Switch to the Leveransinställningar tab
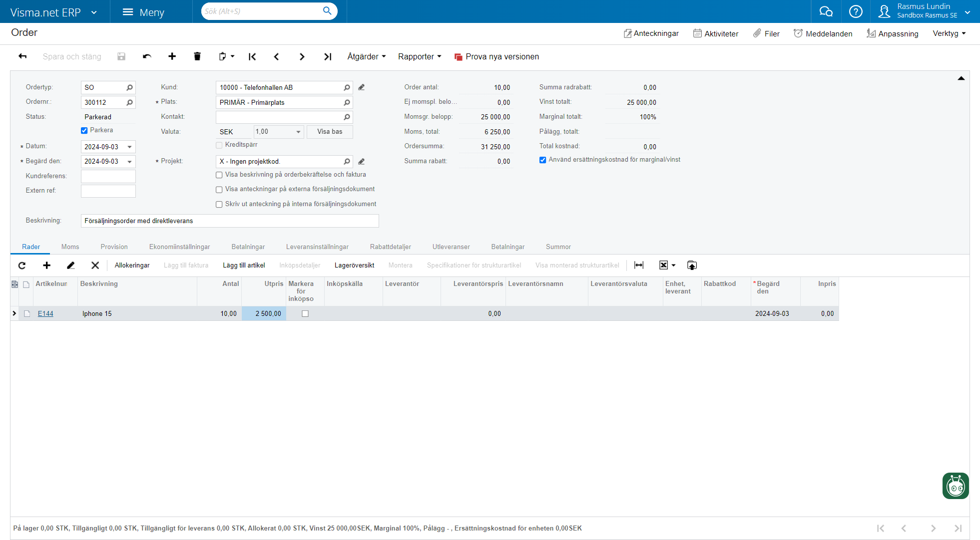Screen dimensions: 980x540 [317, 247]
